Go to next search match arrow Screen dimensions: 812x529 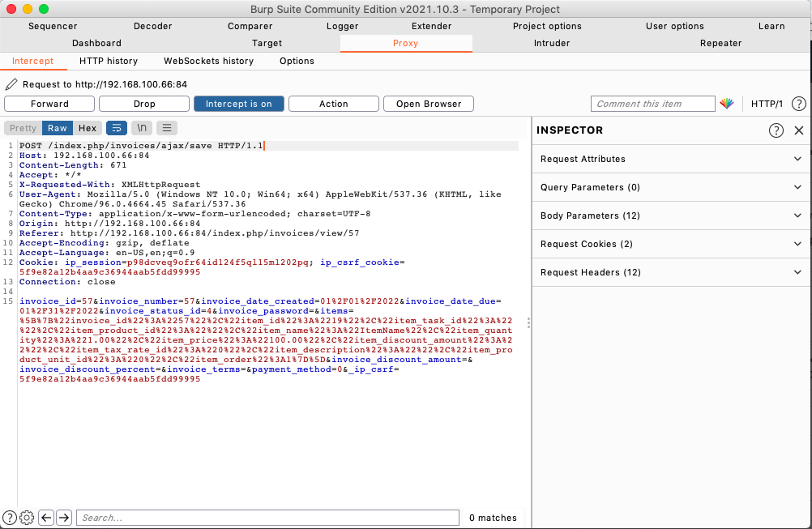click(64, 518)
